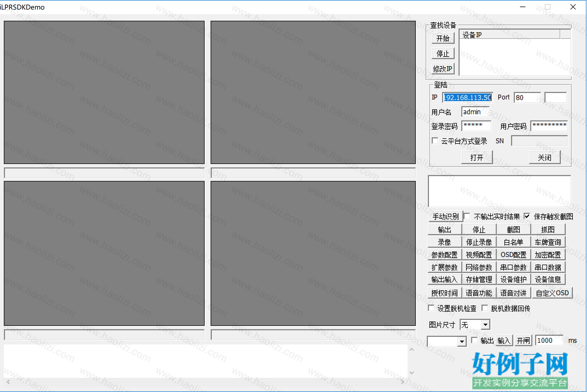The height and width of the screenshot is (392, 587).
Task: Close the iLPRSDKDemo window
Action: (573, 7)
